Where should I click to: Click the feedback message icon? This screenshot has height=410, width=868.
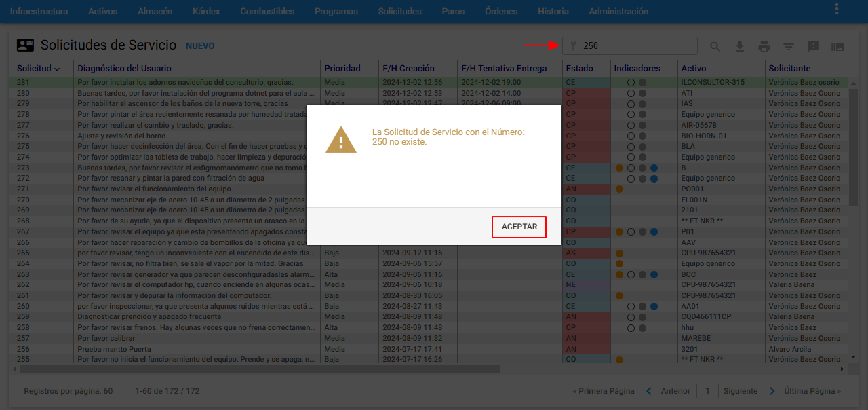813,46
